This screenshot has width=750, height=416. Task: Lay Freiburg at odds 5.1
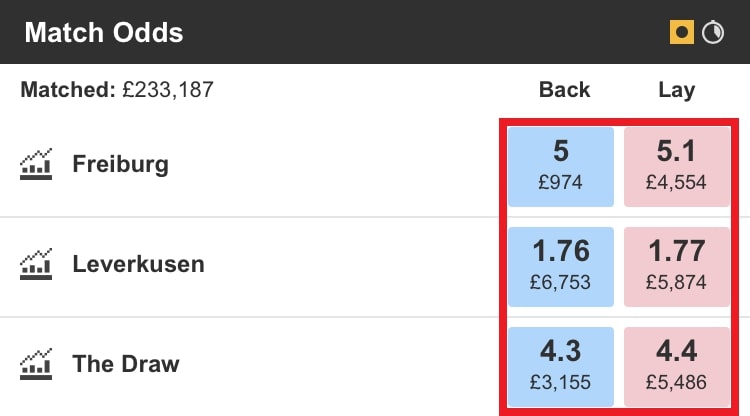[677, 165]
